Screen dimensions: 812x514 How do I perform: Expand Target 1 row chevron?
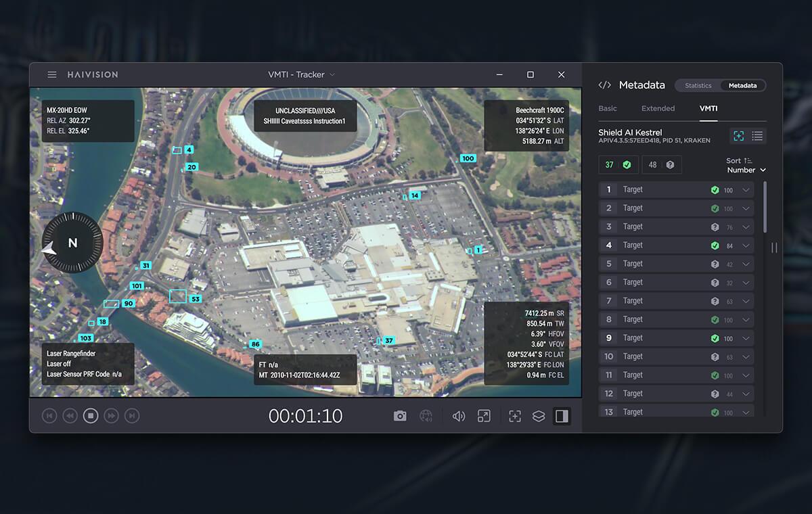pos(746,190)
